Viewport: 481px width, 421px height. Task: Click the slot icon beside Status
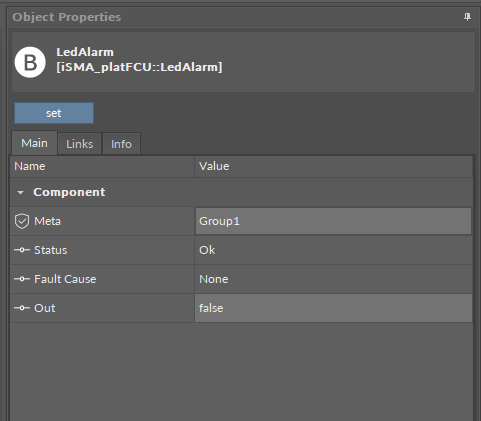22,250
